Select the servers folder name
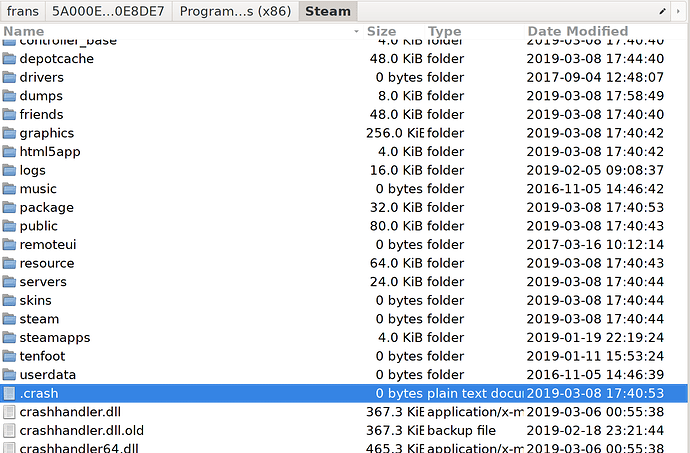This screenshot has width=690, height=453. 43,281
